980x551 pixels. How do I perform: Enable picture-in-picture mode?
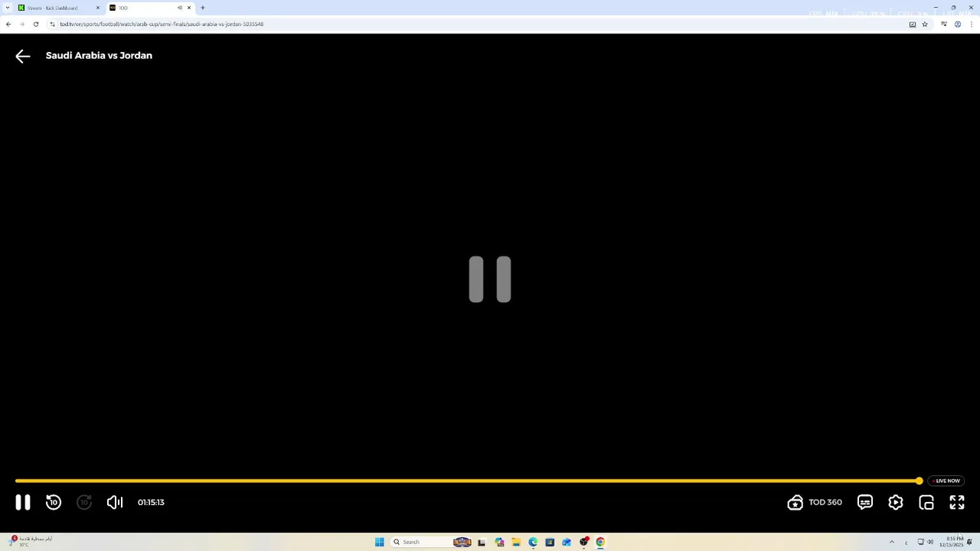tap(926, 502)
